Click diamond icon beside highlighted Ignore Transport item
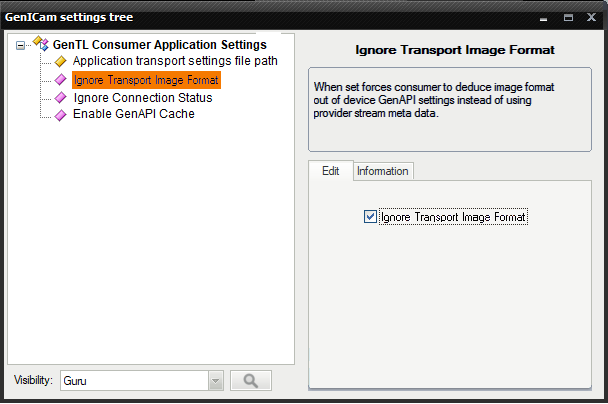This screenshot has width=608, height=404. click(60, 80)
